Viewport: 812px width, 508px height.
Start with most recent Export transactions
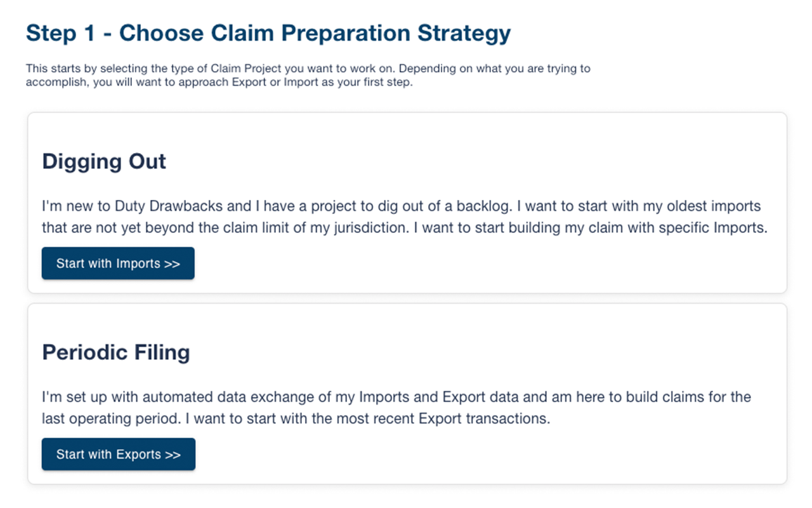[118, 454]
